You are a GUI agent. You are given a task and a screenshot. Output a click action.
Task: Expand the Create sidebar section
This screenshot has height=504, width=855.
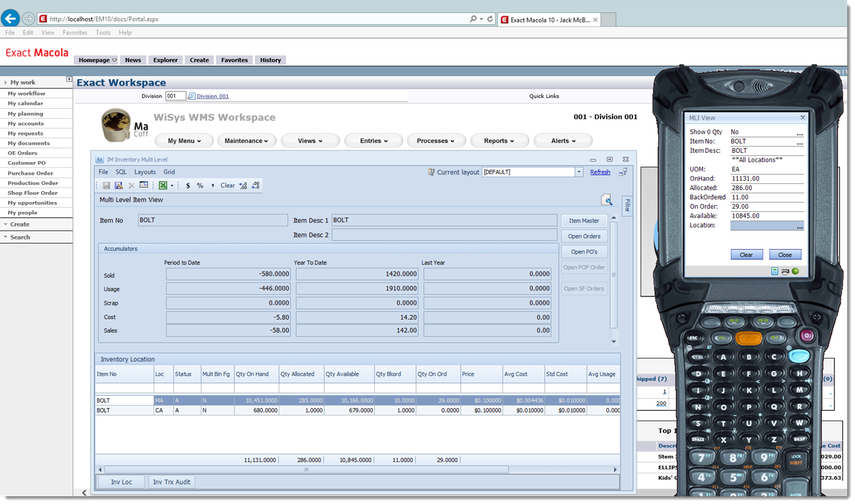(x=6, y=224)
